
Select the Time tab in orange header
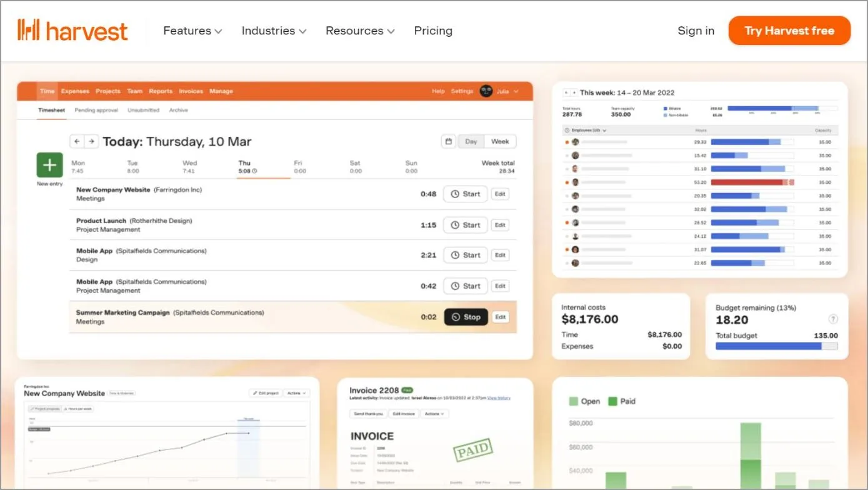(47, 91)
